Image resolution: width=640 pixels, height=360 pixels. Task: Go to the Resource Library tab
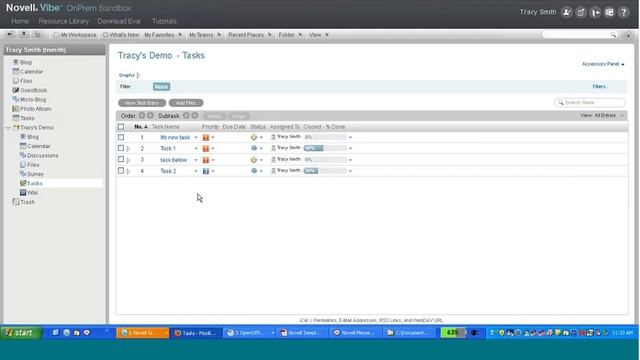tap(64, 21)
